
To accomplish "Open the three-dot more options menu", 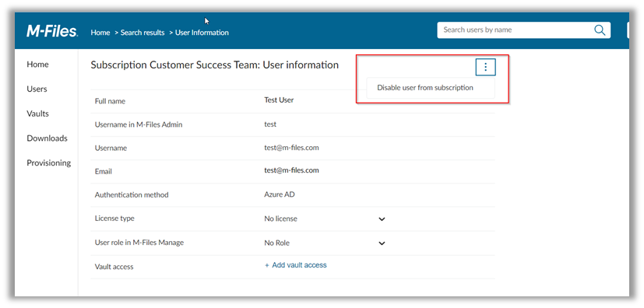I will 485,67.
